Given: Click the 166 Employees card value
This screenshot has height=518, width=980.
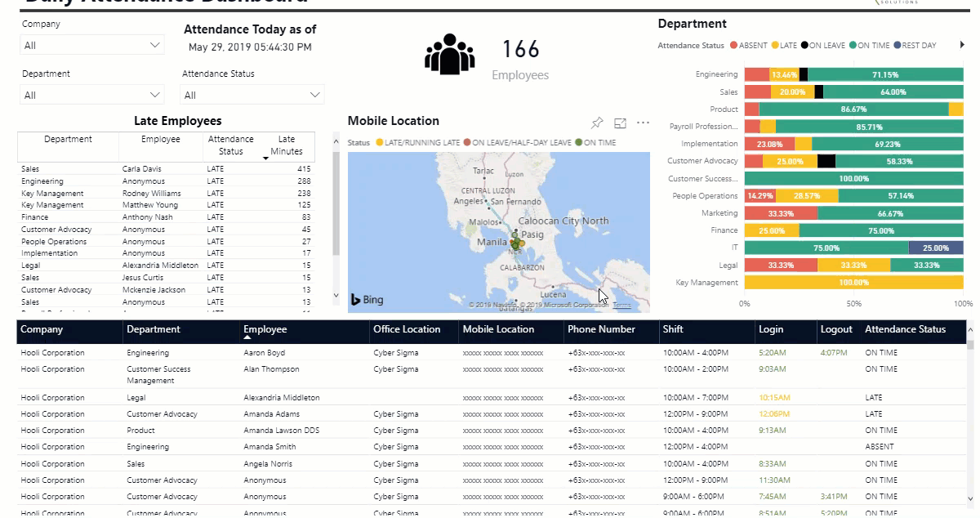Looking at the screenshot, I should (520, 50).
